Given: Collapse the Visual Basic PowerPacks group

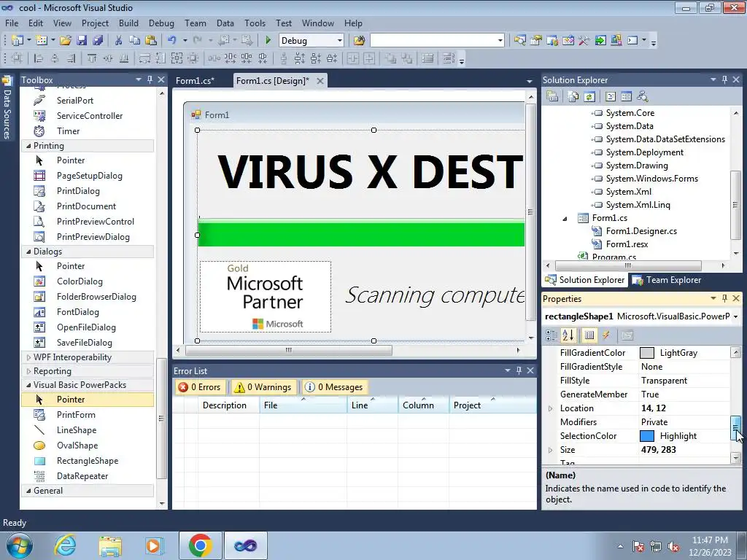Looking at the screenshot, I should (x=28, y=385).
